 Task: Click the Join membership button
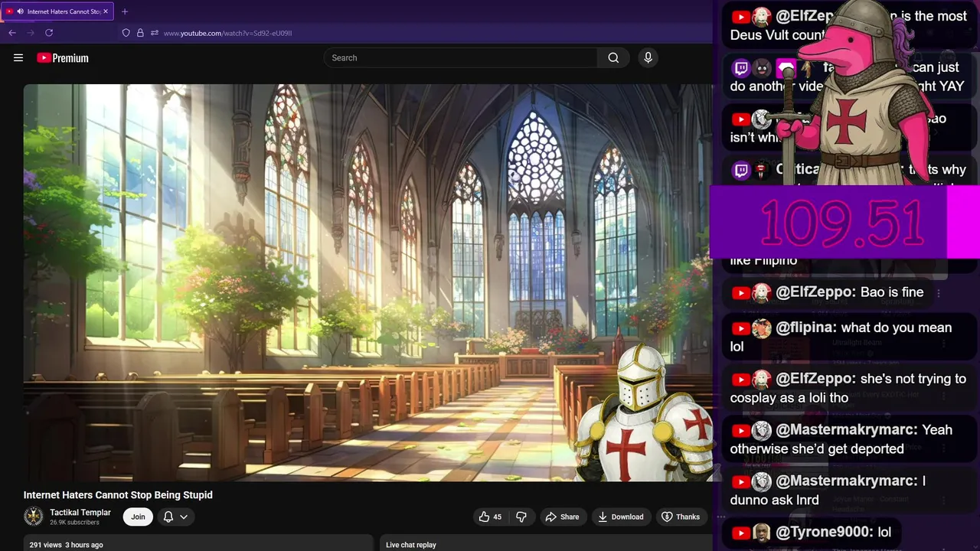[x=138, y=517]
